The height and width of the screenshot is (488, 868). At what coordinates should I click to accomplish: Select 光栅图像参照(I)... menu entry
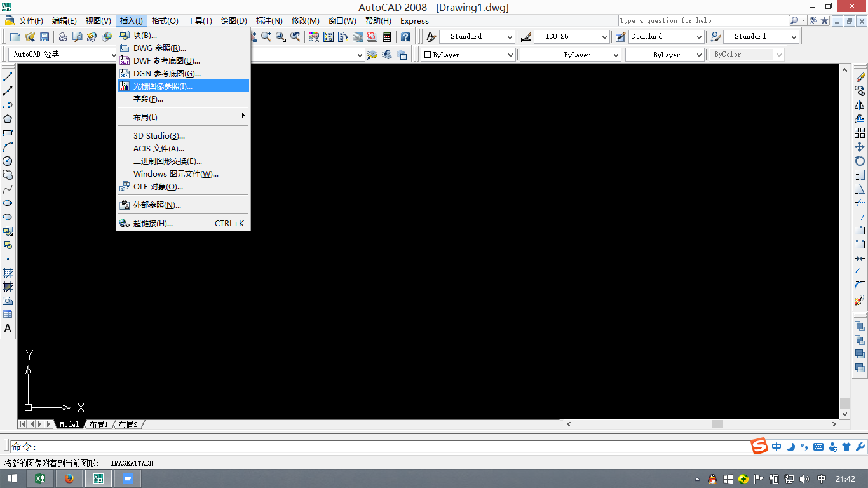(x=183, y=86)
